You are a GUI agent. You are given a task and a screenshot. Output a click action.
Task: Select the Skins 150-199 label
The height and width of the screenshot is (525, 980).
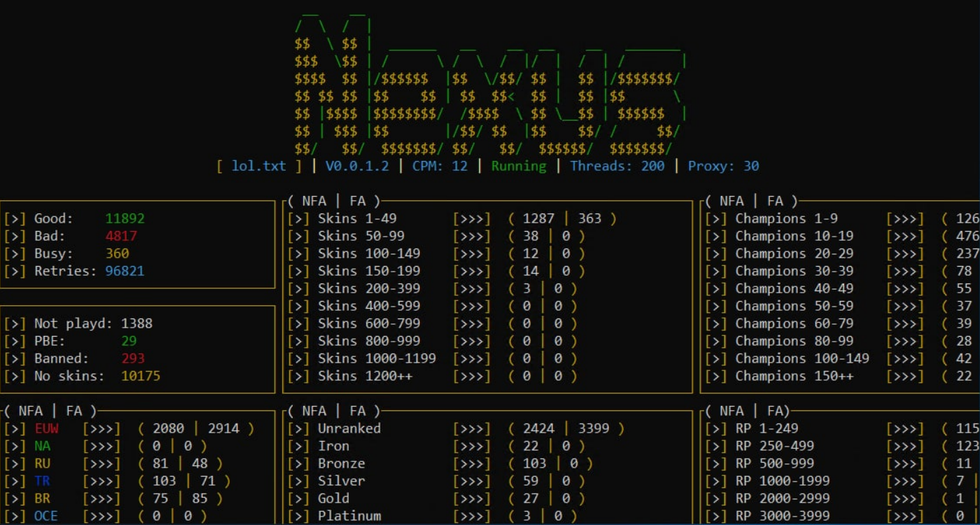click(x=369, y=271)
